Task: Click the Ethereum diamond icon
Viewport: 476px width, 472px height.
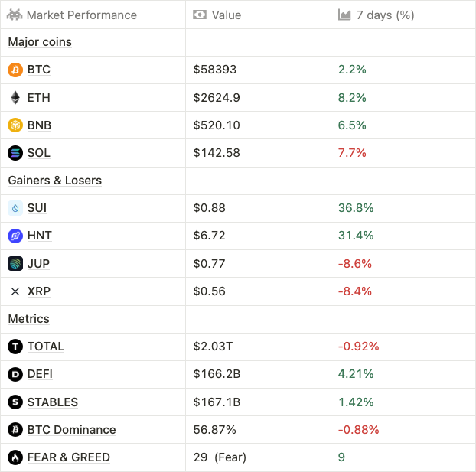Action: [15, 97]
